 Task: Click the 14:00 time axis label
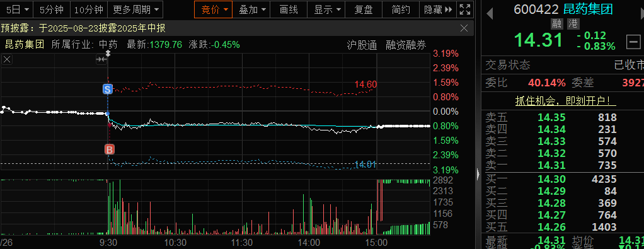tap(309, 242)
